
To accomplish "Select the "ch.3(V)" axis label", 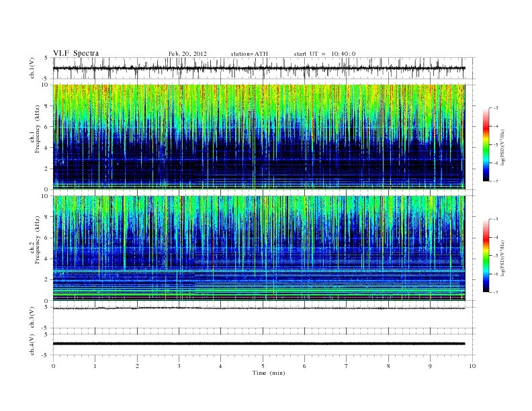I will click(32, 318).
